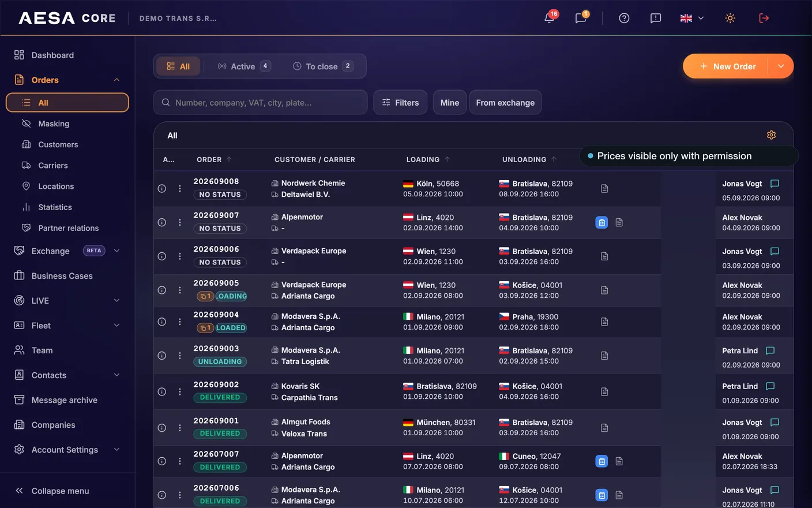Click the help question mark icon
The width and height of the screenshot is (812, 508).
pyautogui.click(x=624, y=18)
